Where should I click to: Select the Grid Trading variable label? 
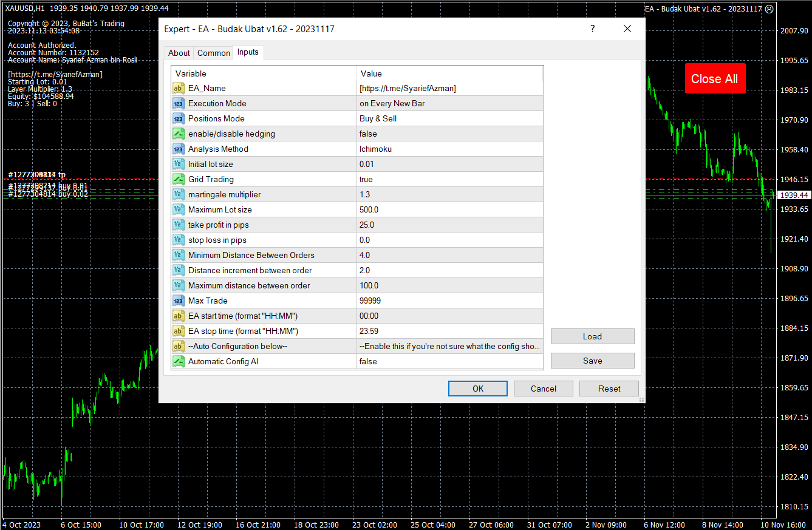coord(211,179)
